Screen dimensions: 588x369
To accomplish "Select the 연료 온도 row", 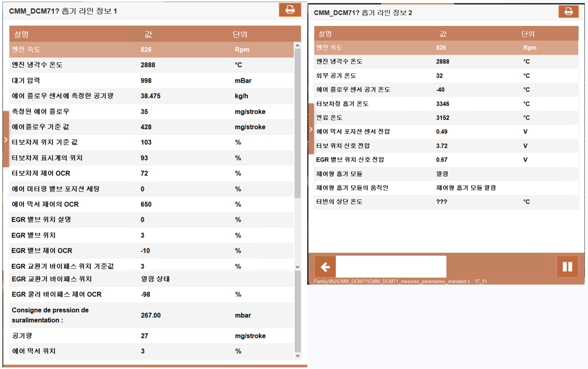I will pos(446,118).
